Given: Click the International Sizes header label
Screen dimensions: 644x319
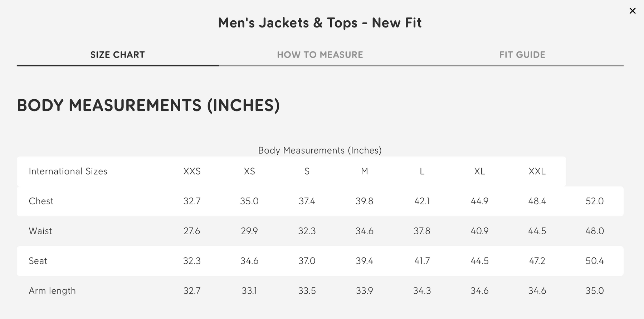Looking at the screenshot, I should pos(68,171).
